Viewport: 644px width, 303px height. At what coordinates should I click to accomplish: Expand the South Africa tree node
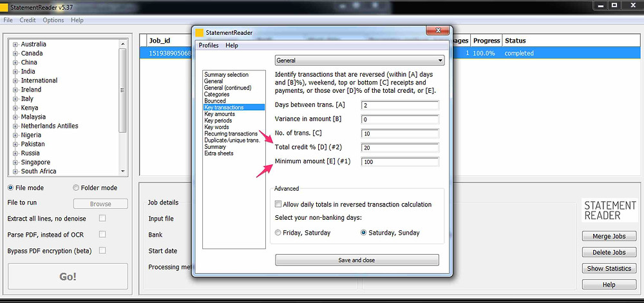15,171
